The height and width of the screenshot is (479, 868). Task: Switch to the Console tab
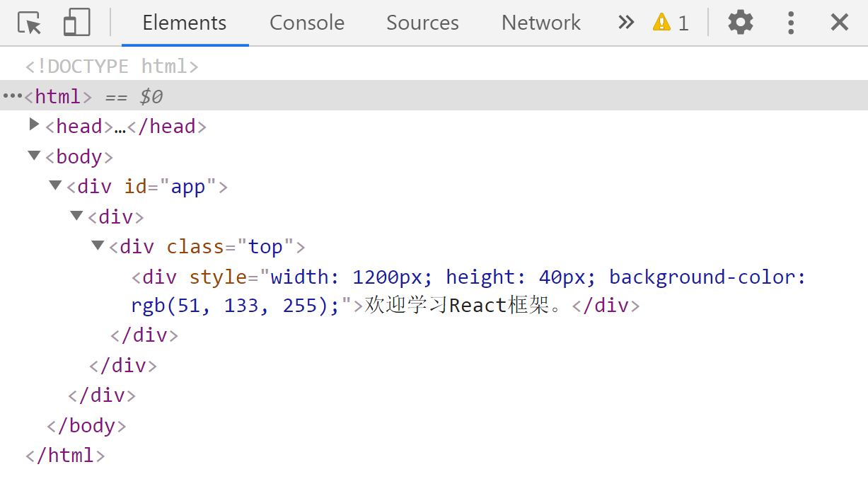(x=306, y=23)
